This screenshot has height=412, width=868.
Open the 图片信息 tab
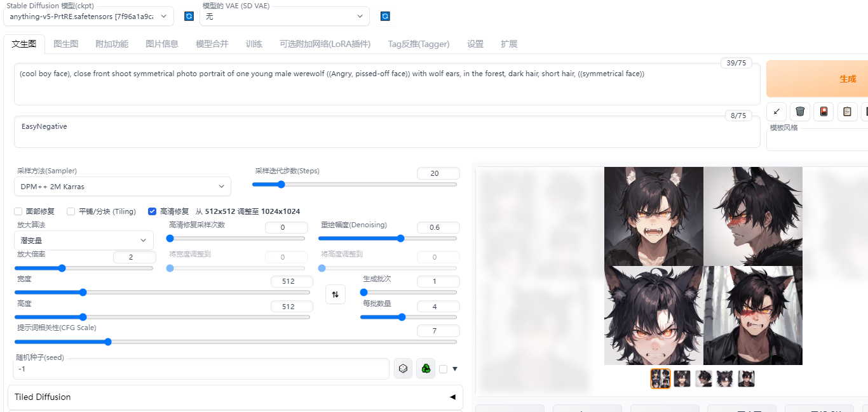point(162,44)
